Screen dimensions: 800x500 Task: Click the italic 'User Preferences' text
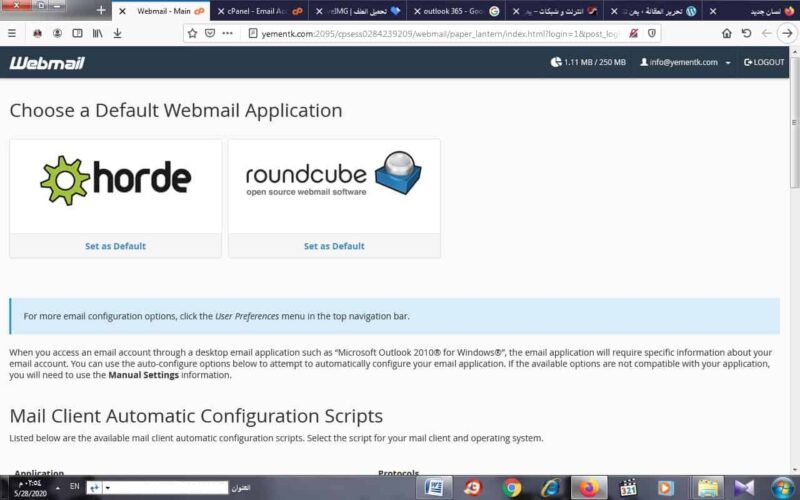pyautogui.click(x=247, y=316)
